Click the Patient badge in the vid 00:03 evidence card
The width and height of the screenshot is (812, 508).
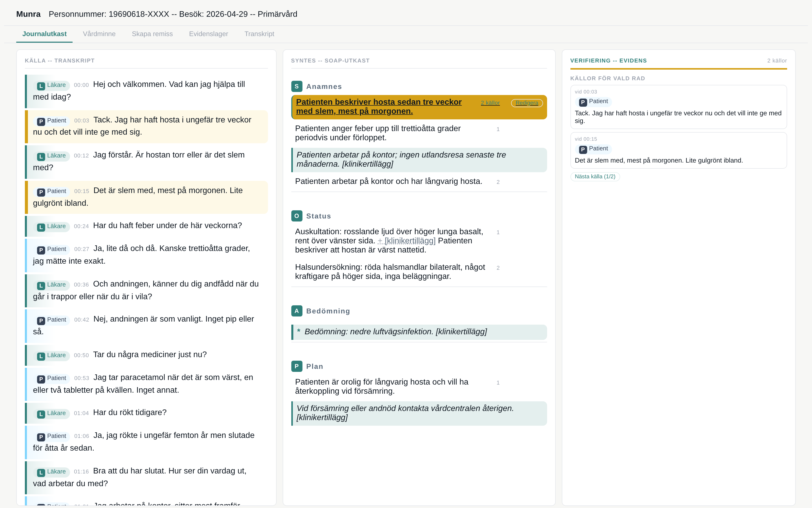pyautogui.click(x=594, y=102)
